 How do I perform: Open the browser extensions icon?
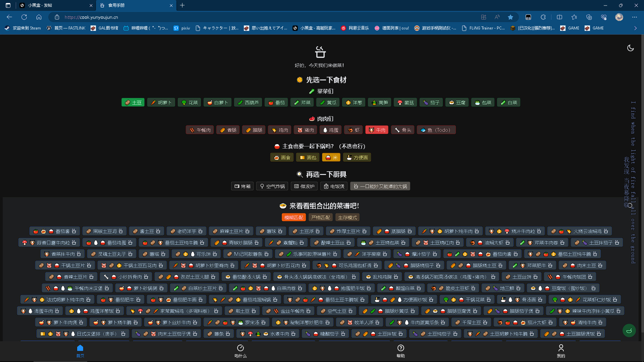543,17
